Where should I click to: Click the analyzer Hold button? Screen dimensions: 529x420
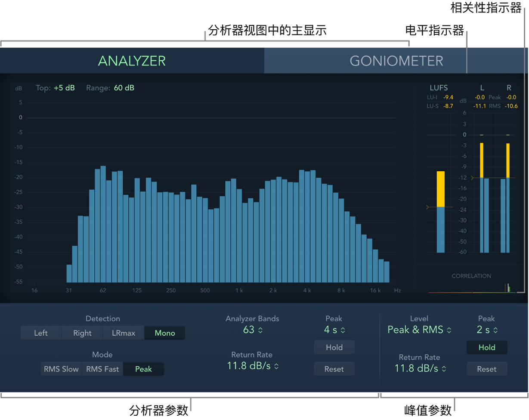334,347
